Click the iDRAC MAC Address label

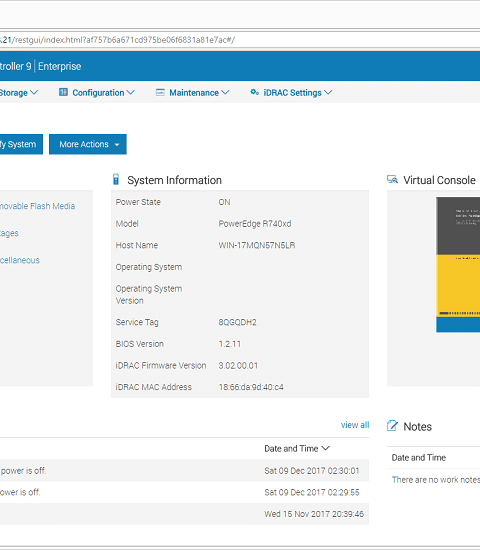pyautogui.click(x=154, y=387)
